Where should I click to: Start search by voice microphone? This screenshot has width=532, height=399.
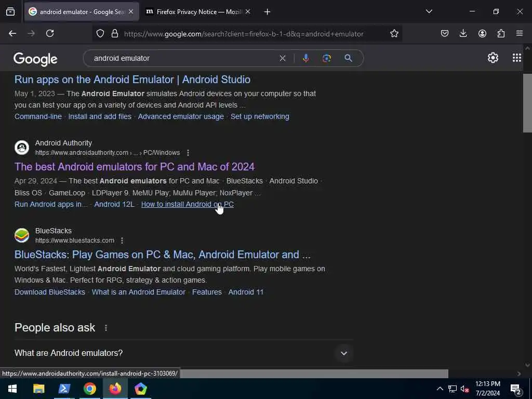(x=305, y=58)
